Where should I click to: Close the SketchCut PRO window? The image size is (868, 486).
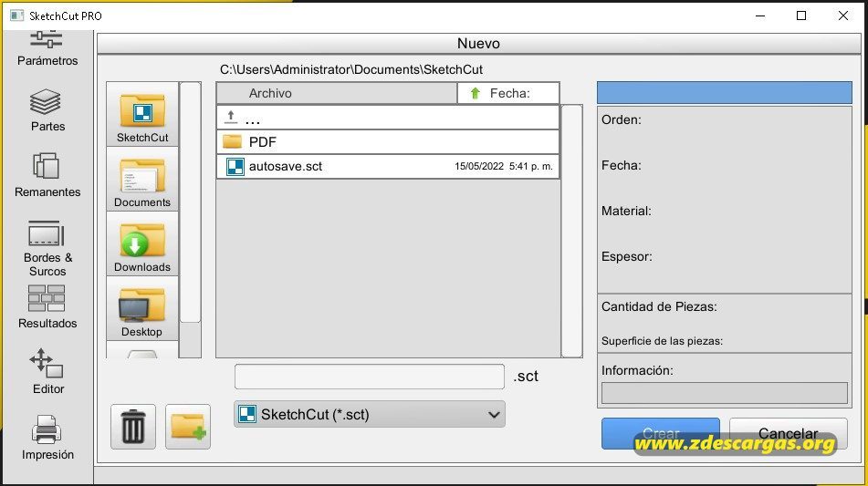pos(843,16)
